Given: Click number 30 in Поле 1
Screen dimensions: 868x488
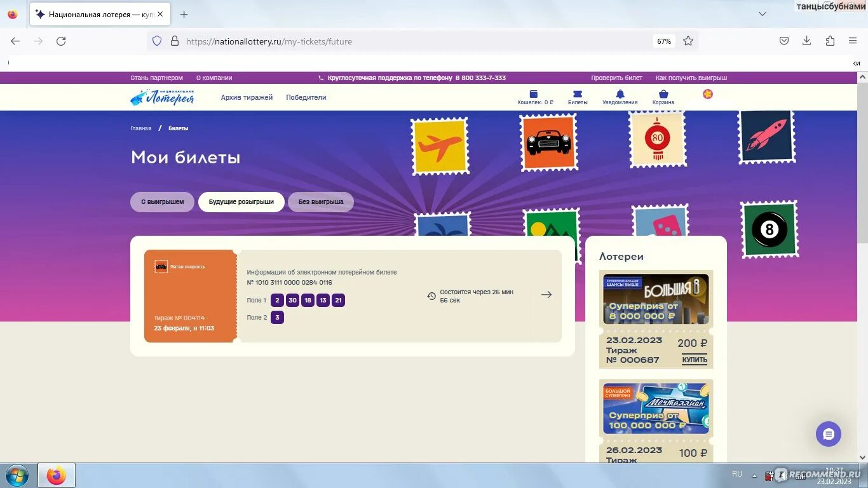Looking at the screenshot, I should click(292, 301).
